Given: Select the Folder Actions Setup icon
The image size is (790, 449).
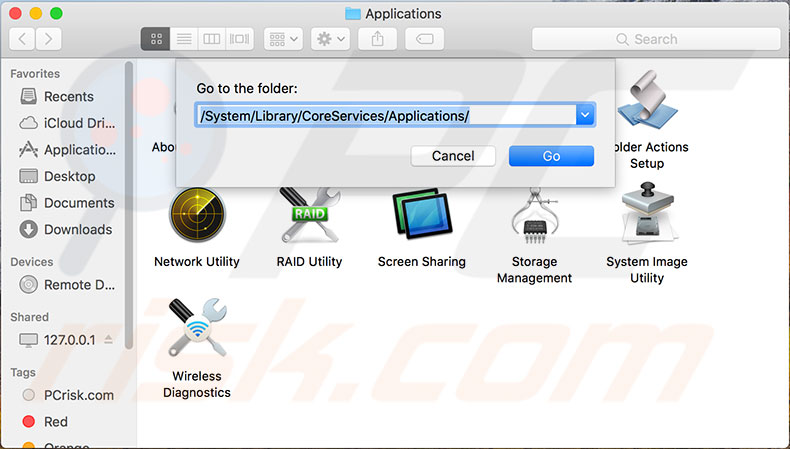Looking at the screenshot, I should pos(647,99).
